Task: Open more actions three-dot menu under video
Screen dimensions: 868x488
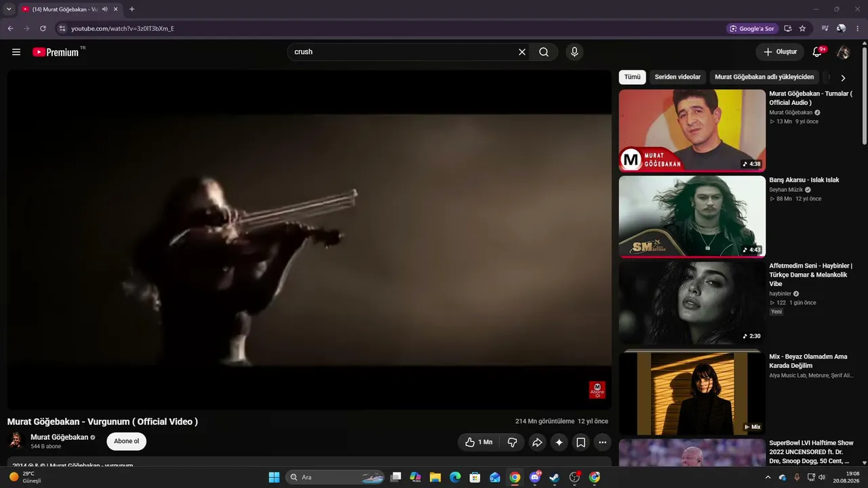Action: tap(603, 443)
